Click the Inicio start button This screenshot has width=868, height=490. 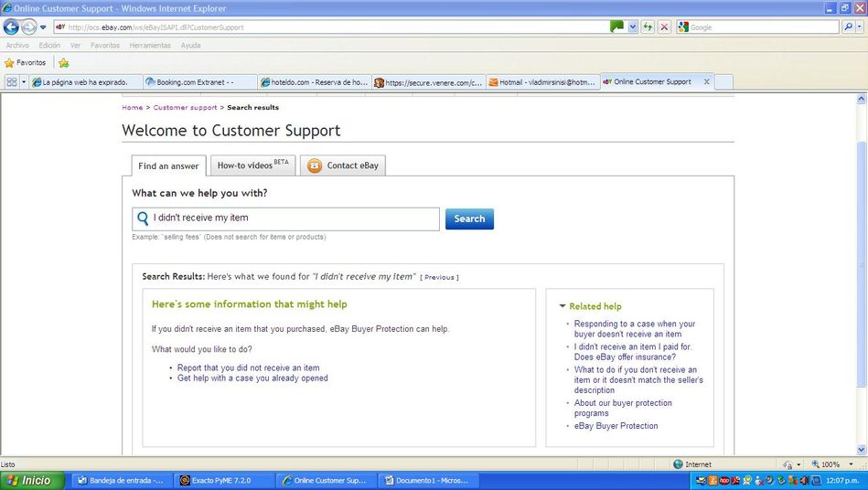[x=32, y=480]
